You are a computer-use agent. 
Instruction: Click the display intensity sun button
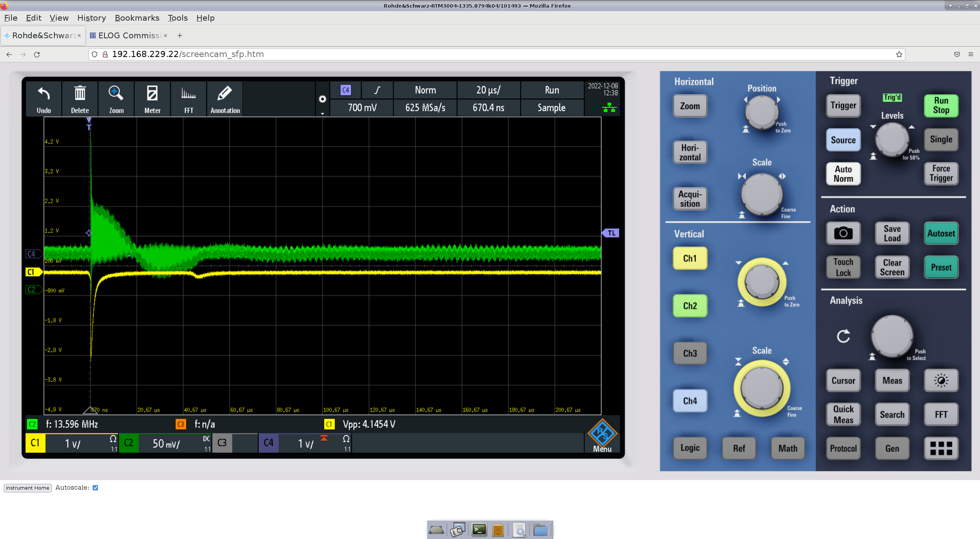(x=941, y=380)
